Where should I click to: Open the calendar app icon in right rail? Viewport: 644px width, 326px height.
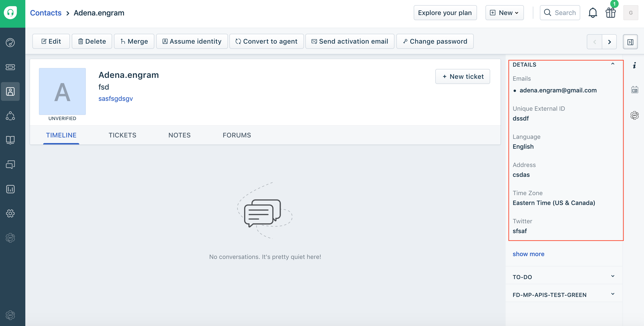point(634,90)
